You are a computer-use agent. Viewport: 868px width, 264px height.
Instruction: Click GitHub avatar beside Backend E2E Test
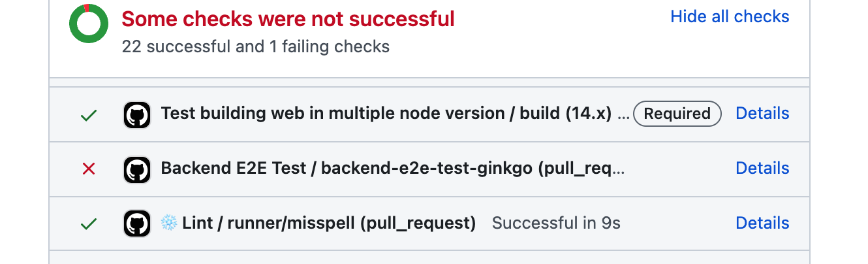click(137, 170)
